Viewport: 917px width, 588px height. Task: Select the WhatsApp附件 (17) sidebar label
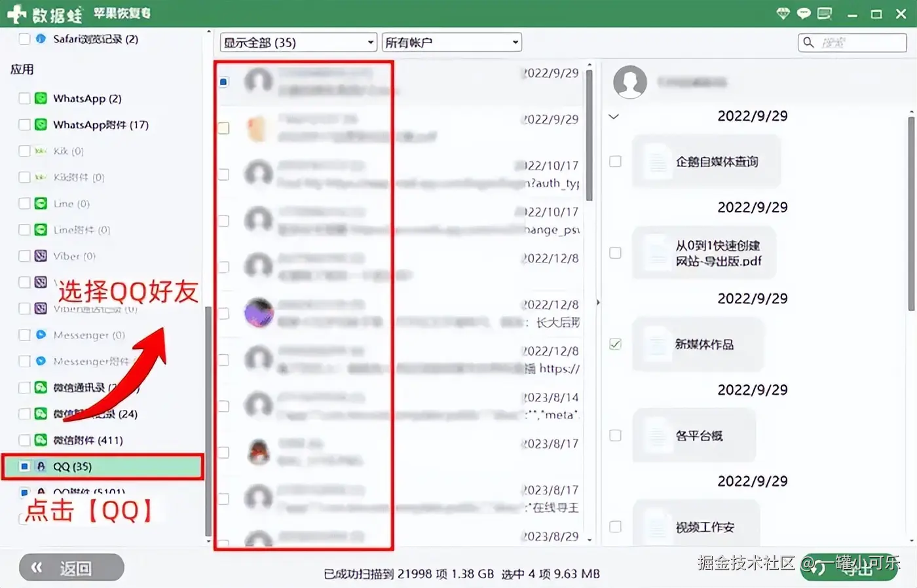[101, 124]
